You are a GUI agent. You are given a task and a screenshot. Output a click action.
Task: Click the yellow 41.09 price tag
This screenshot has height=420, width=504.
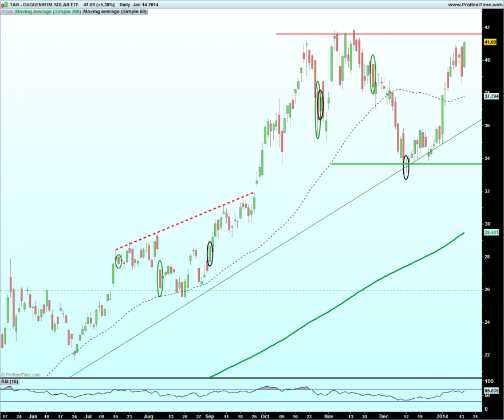(490, 42)
